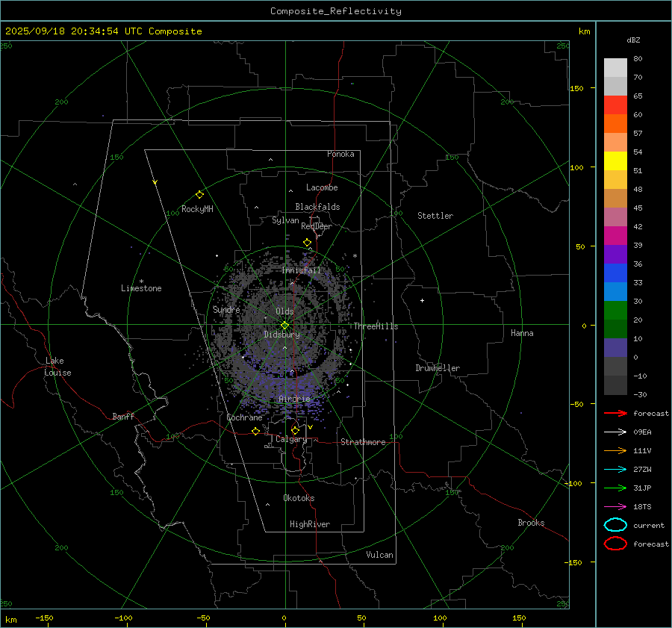This screenshot has width=672, height=628.
Task: Click the Calgary city label
Action: pyautogui.click(x=290, y=440)
